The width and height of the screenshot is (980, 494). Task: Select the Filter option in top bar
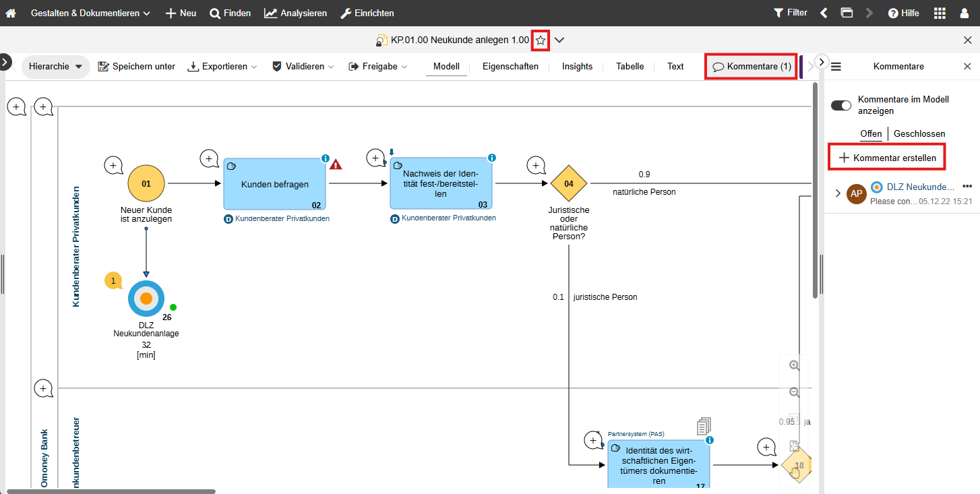point(790,13)
